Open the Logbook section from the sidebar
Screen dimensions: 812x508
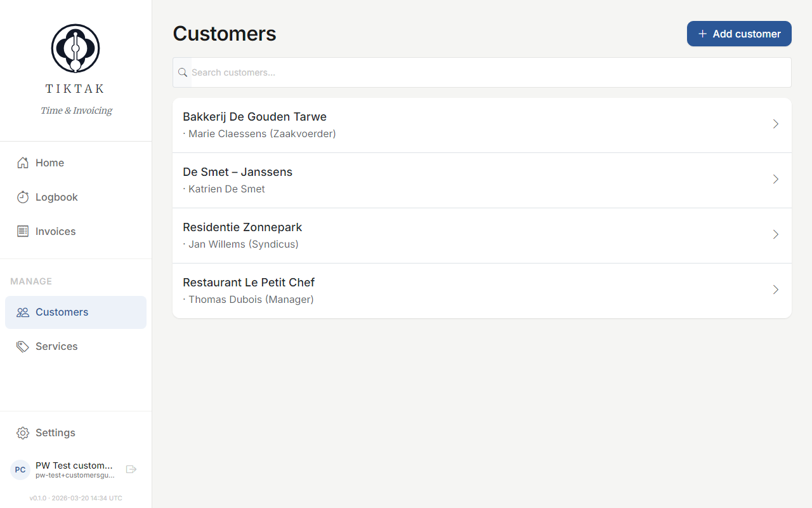click(56, 197)
